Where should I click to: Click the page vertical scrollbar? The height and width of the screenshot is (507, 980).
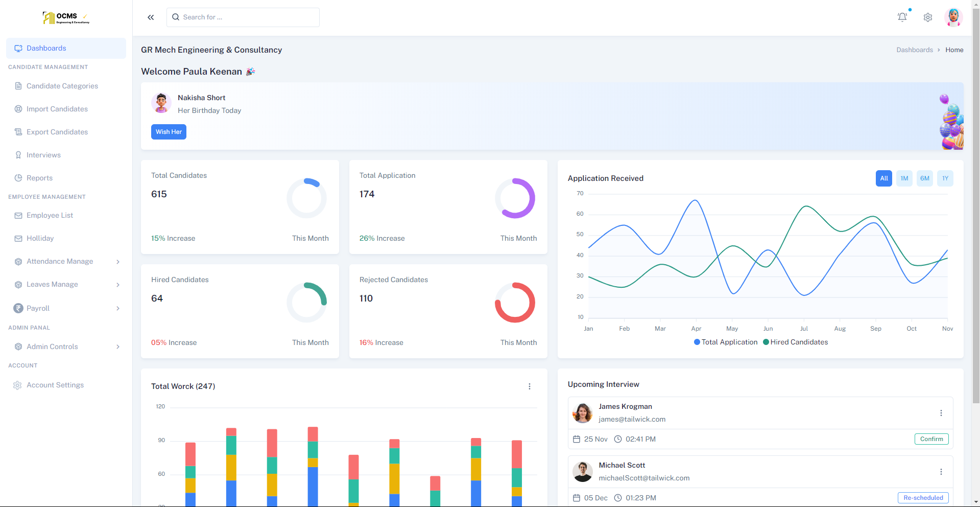976,204
